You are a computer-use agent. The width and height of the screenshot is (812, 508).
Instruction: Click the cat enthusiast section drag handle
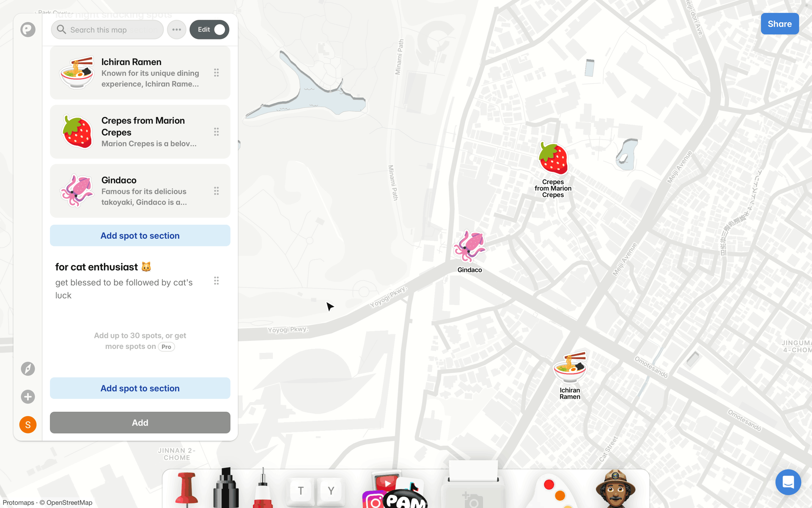click(x=217, y=281)
